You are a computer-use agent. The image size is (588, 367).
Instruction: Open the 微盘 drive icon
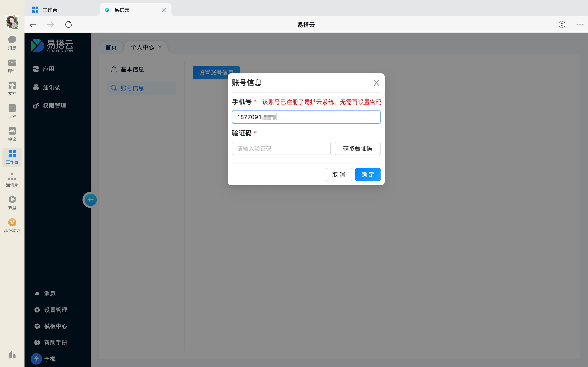pyautogui.click(x=12, y=202)
